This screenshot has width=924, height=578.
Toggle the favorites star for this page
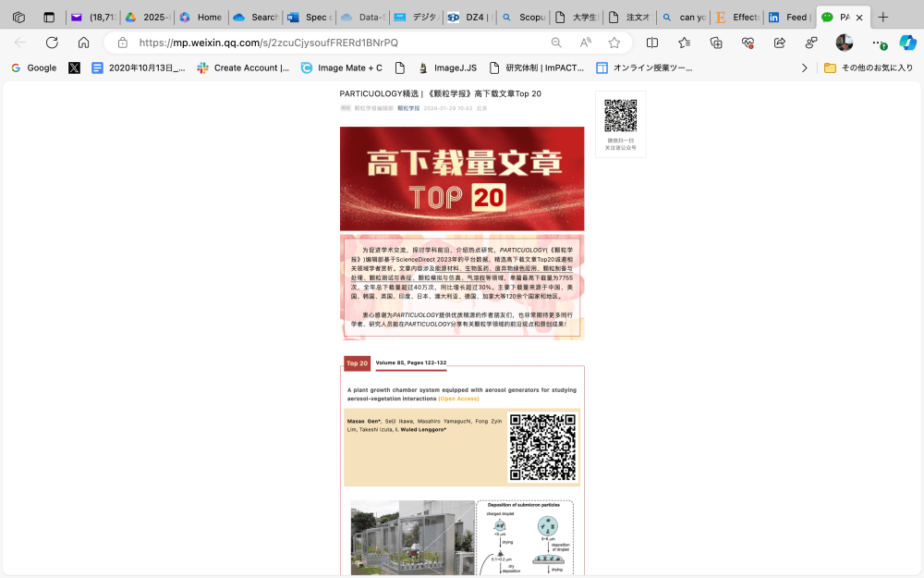pos(614,43)
